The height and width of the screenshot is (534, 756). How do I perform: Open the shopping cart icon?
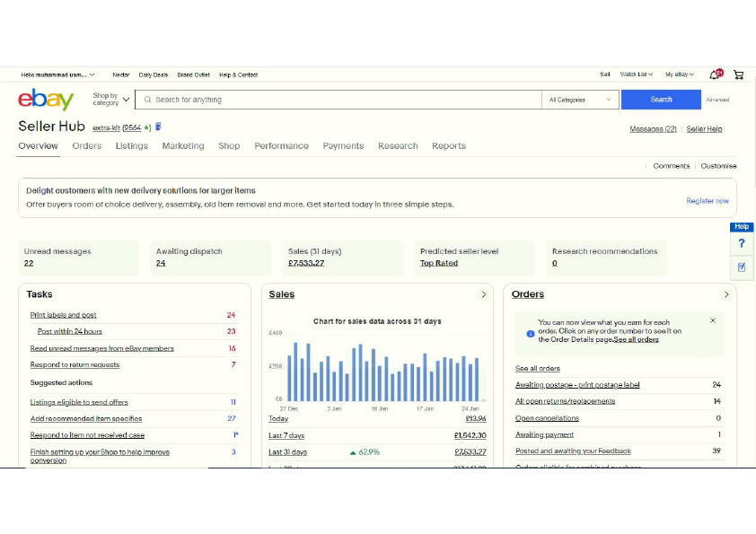pyautogui.click(x=738, y=74)
